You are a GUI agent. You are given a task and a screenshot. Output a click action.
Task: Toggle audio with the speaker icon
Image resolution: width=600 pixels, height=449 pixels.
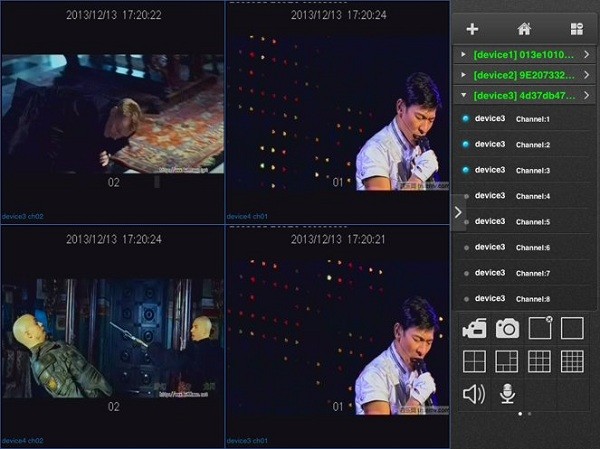(x=474, y=394)
